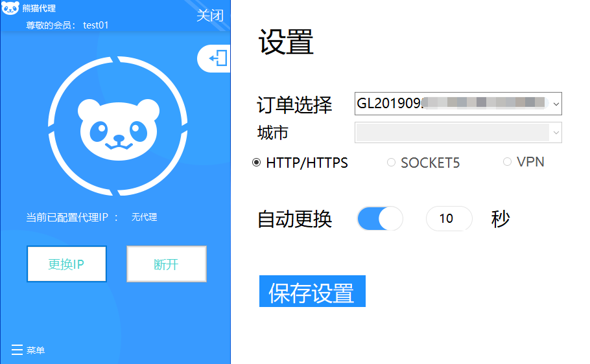Click the 熊猫代理 app title text

(39, 8)
